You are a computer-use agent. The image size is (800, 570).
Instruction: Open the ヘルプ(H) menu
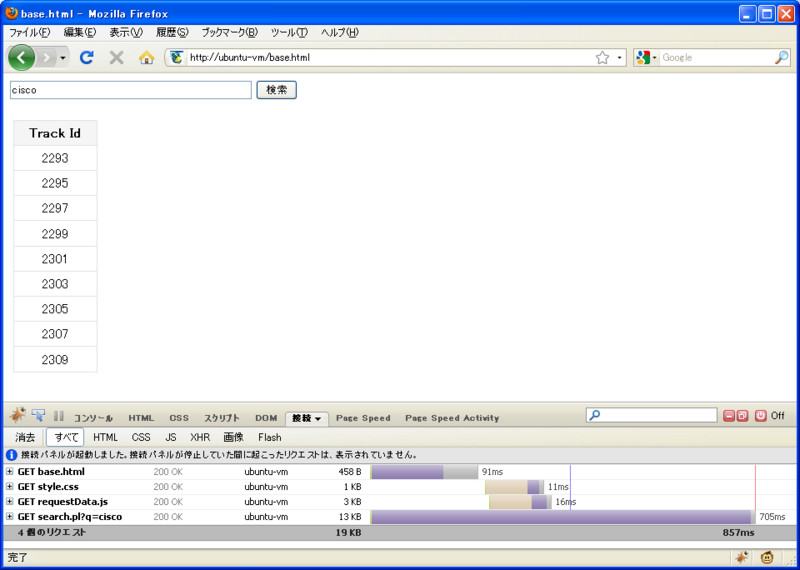(x=340, y=33)
